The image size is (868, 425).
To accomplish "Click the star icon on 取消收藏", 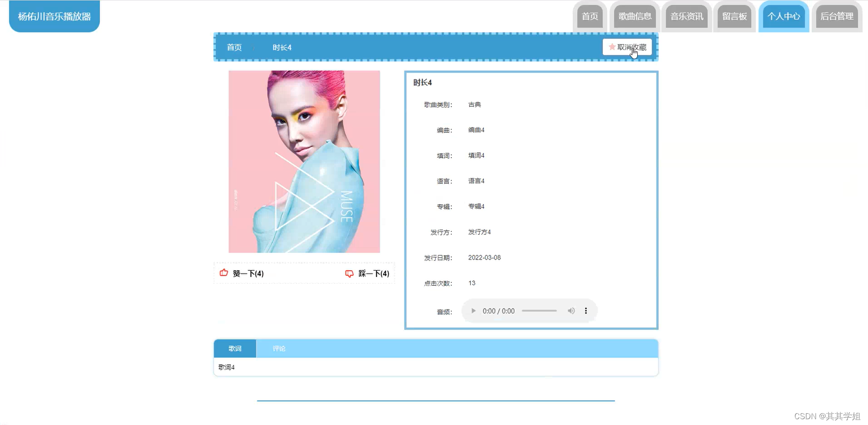I will pos(612,47).
